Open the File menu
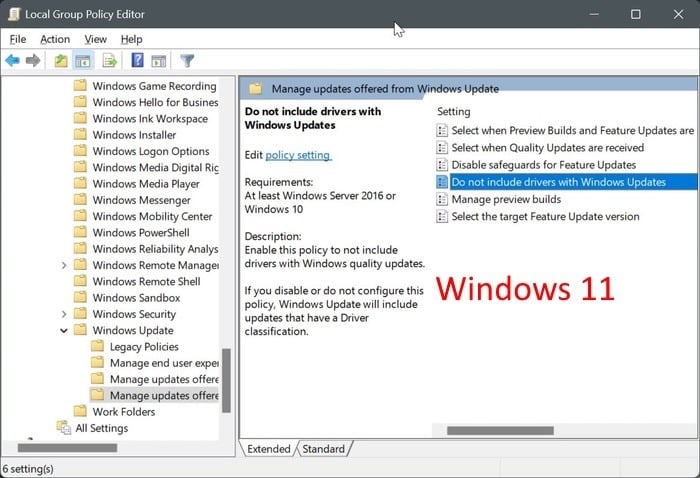This screenshot has height=478, width=700. tap(18, 39)
